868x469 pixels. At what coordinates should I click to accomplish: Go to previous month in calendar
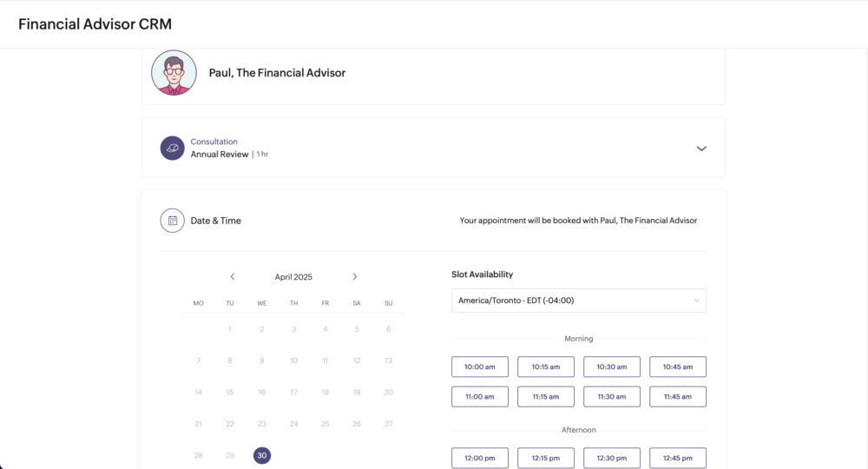click(233, 277)
